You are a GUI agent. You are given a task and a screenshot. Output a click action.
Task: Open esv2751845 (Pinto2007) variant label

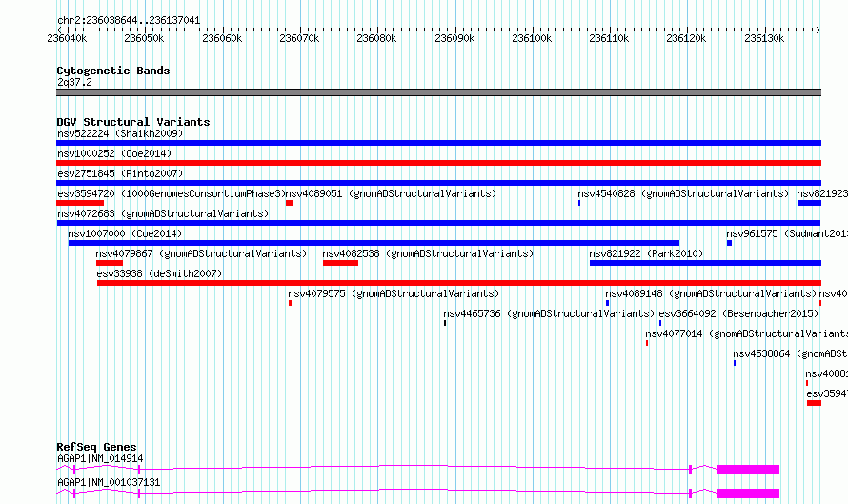click(120, 173)
